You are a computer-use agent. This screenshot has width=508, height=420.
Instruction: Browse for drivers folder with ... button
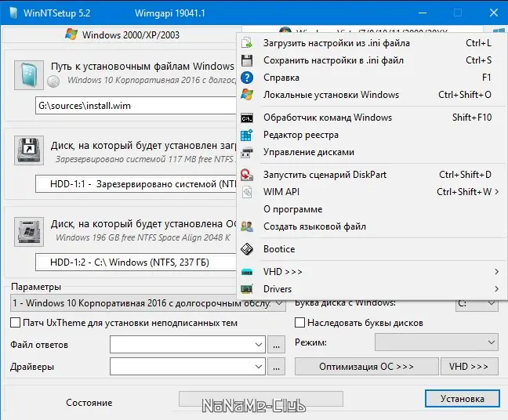(277, 366)
